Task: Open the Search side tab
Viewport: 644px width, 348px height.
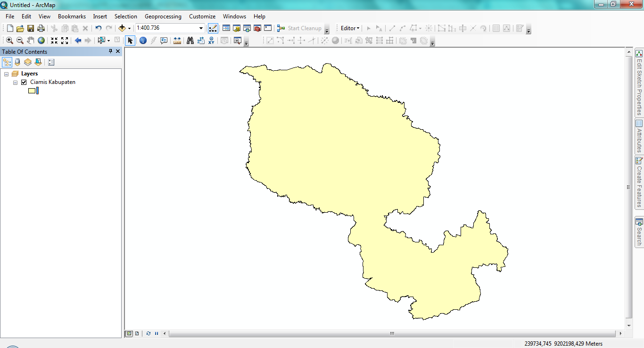Action: click(x=639, y=232)
